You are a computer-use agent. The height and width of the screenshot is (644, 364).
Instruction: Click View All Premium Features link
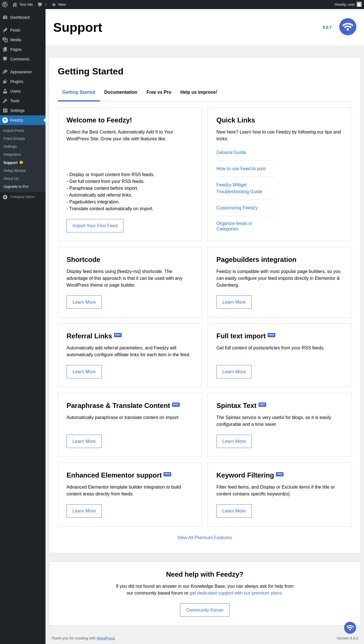(205, 537)
